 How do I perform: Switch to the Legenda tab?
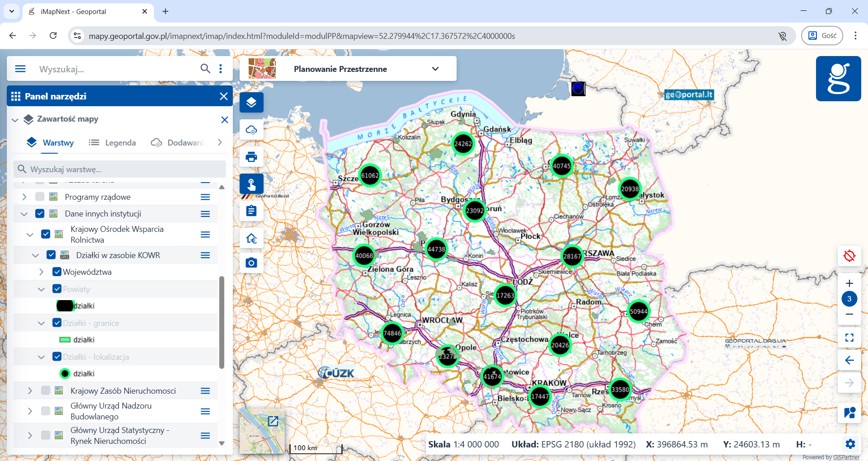(112, 143)
